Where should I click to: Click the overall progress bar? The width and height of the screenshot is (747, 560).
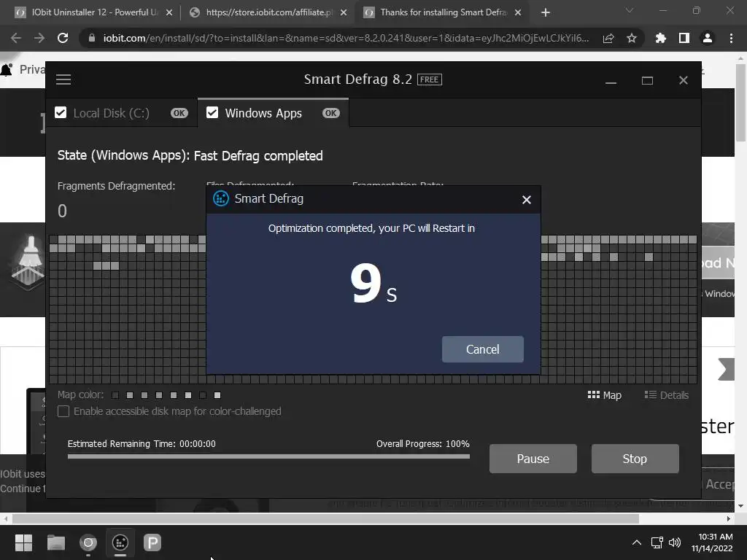pyautogui.click(x=268, y=456)
